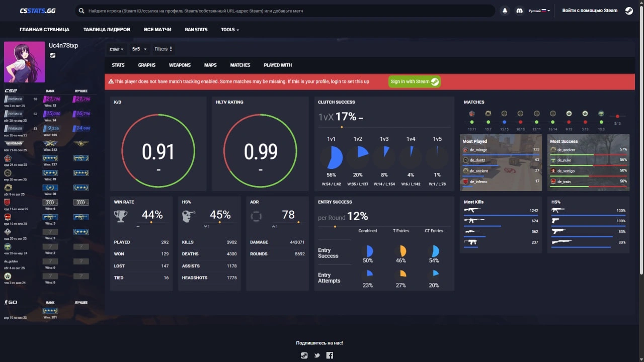The height and width of the screenshot is (362, 644).
Task: Open the Filters options menu
Action: 164,49
